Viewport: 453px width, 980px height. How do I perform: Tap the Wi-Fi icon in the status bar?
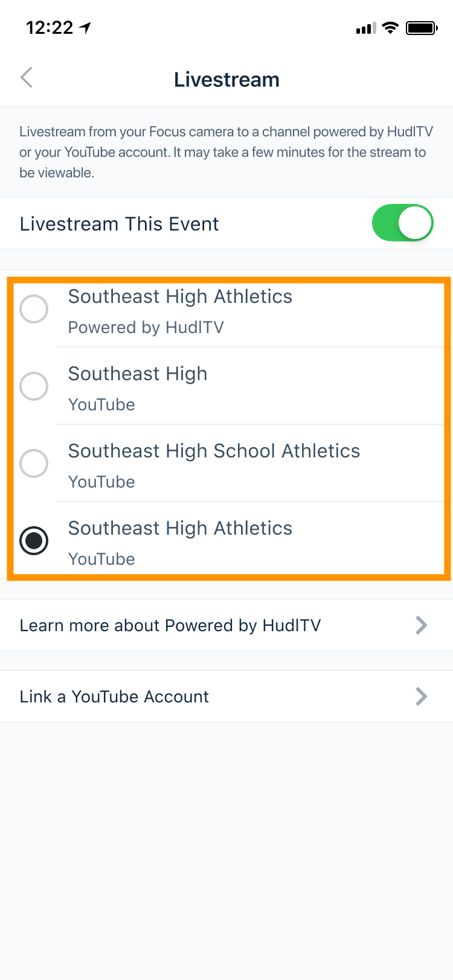tap(390, 27)
